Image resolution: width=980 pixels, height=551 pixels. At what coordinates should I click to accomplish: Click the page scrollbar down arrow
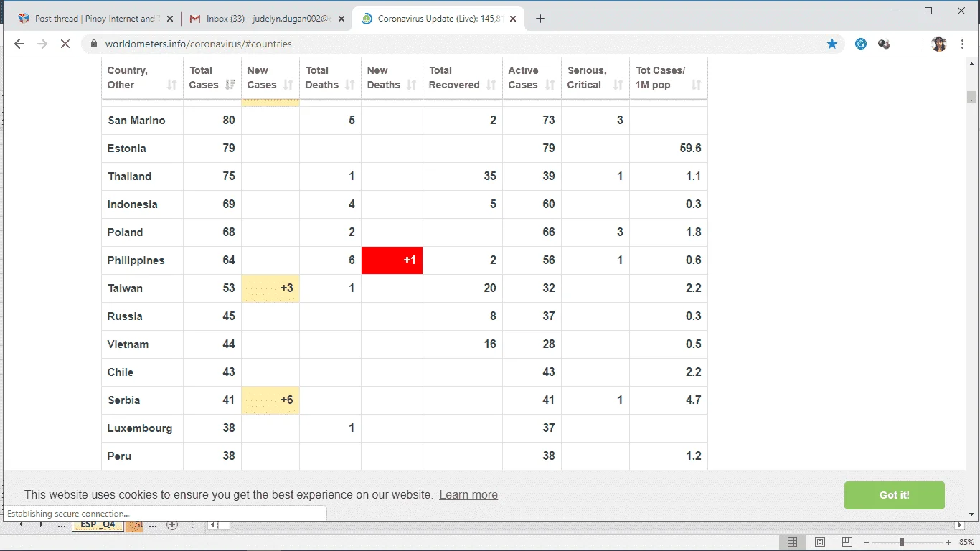(971, 514)
